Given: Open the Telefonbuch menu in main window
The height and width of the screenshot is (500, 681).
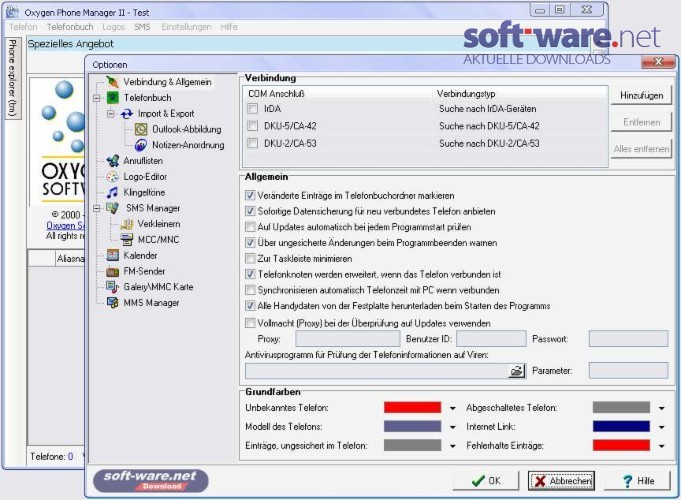Looking at the screenshot, I should click(70, 27).
